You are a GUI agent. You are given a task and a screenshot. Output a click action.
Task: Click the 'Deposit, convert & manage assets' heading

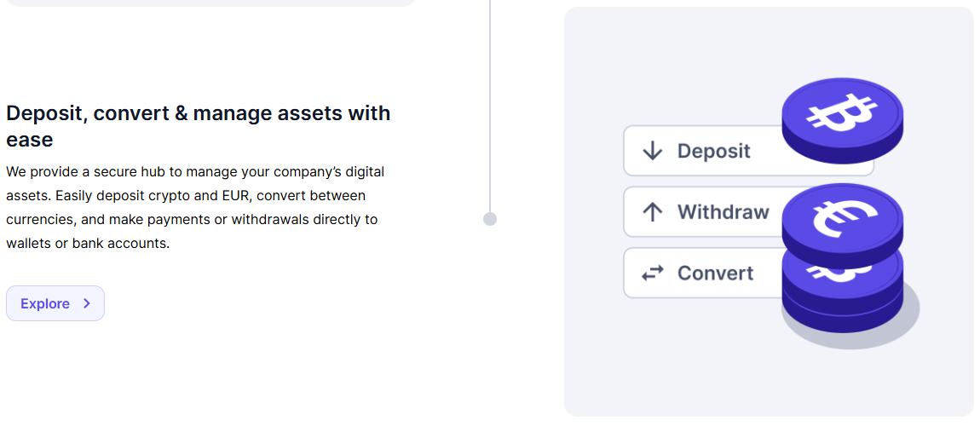(198, 113)
